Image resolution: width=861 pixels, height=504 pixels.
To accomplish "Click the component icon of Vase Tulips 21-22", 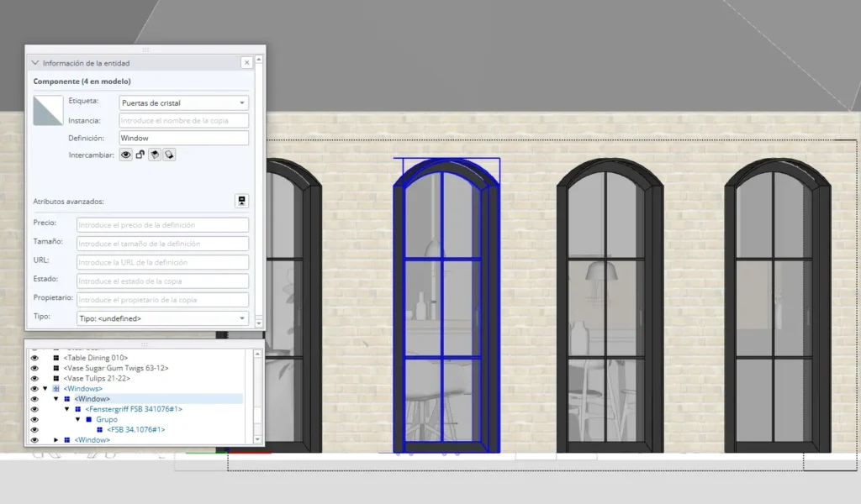I will click(56, 378).
